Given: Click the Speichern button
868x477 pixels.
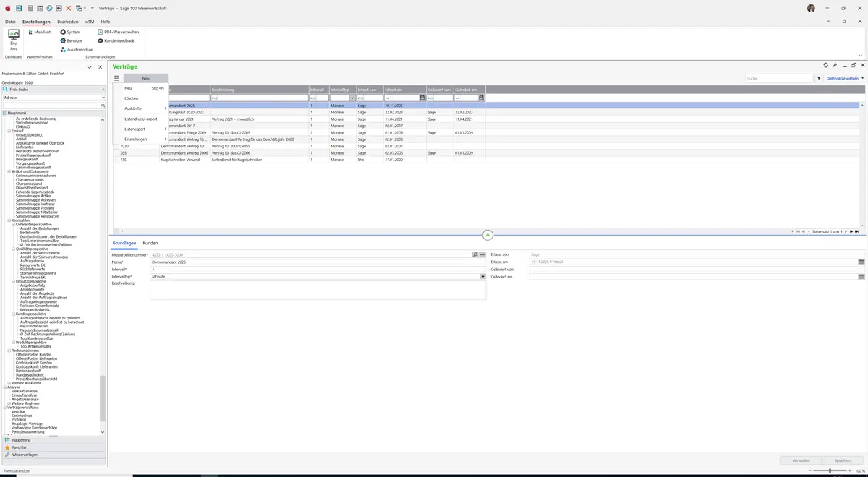Looking at the screenshot, I should coord(843,460).
